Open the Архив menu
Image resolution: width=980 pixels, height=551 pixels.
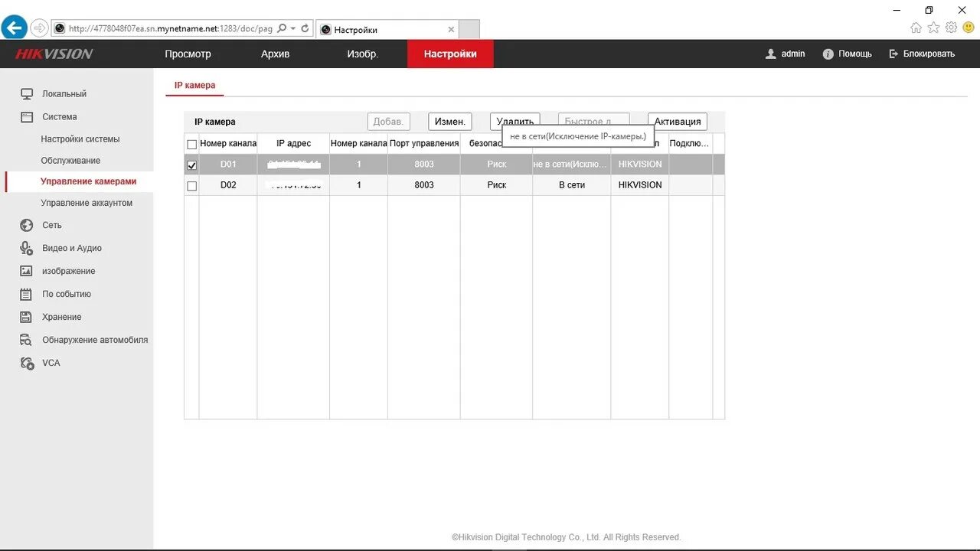point(275,54)
